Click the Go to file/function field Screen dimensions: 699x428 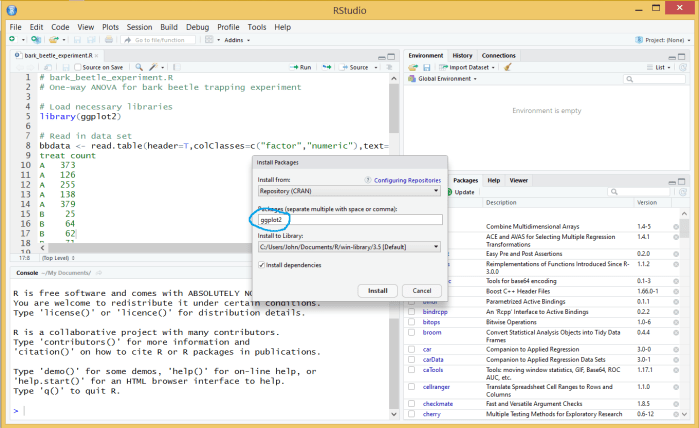pyautogui.click(x=159, y=40)
